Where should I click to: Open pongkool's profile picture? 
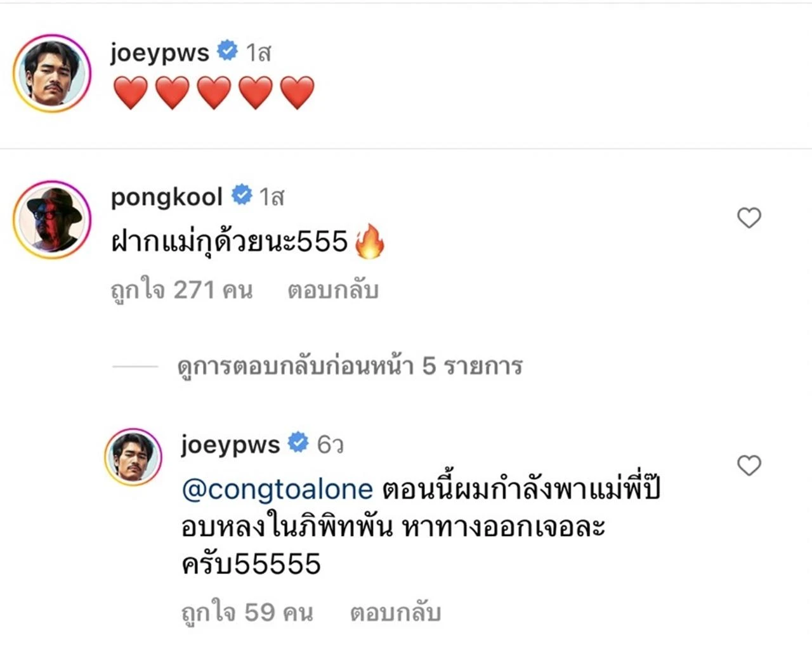[x=52, y=220]
